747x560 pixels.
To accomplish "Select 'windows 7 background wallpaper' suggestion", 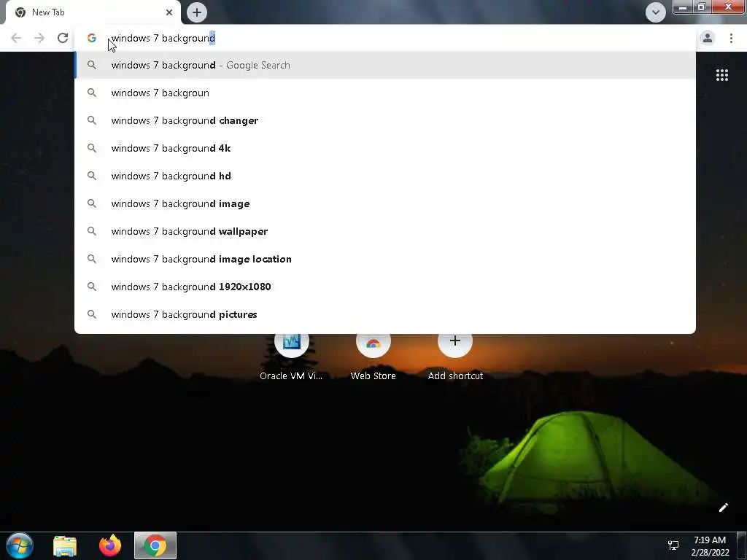I will 385,231.
